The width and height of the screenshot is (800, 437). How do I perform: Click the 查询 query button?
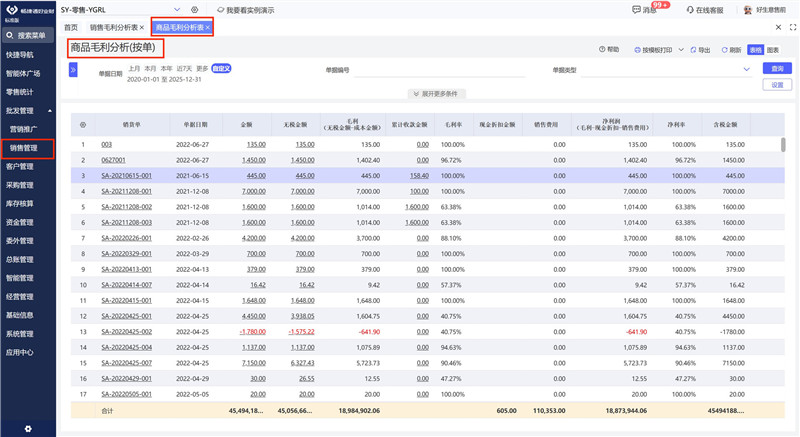point(777,68)
